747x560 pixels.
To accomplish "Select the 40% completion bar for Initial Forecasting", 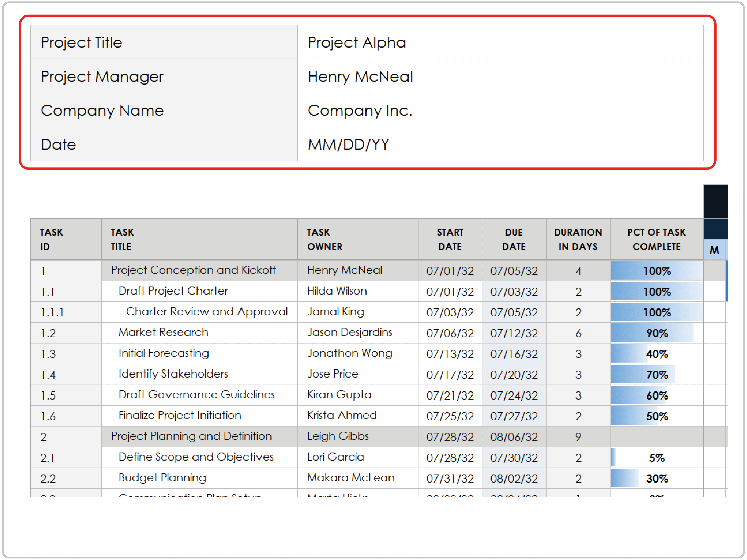I will (x=656, y=354).
